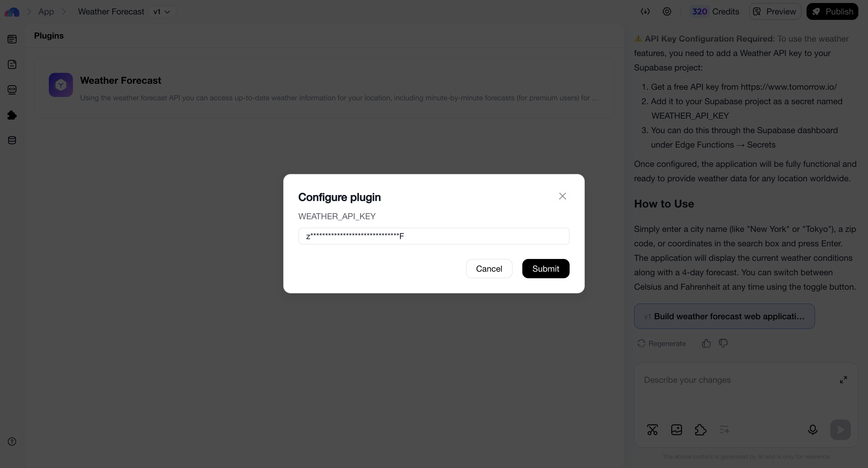Click the Submit button in Configure plugin
The width and height of the screenshot is (868, 468).
[546, 269]
